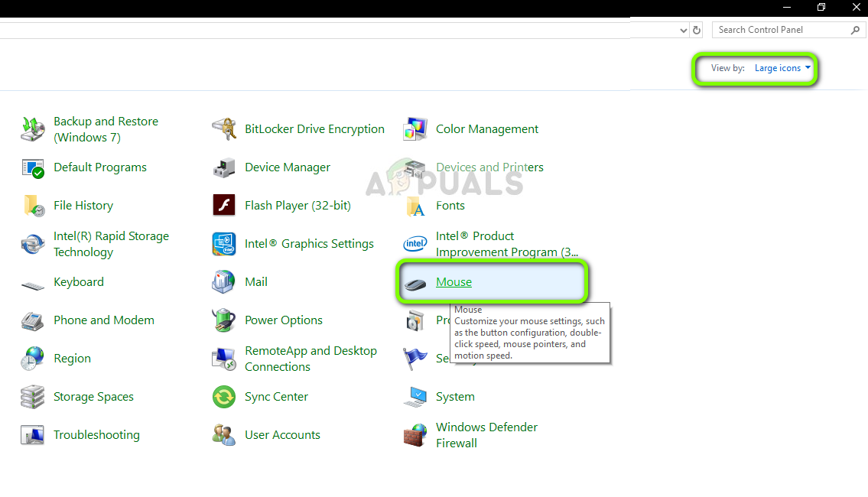Click the User Accounts link
The image size is (868, 497).
pos(282,435)
